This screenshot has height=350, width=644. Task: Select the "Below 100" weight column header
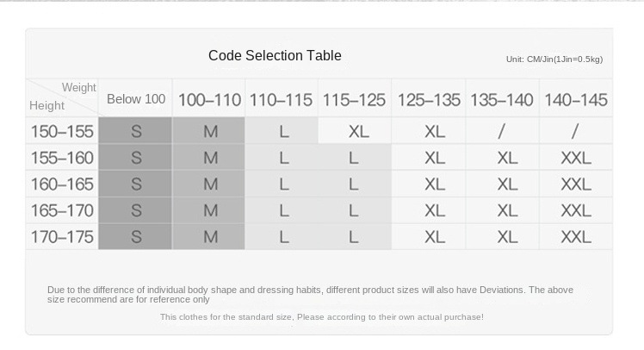[136, 99]
